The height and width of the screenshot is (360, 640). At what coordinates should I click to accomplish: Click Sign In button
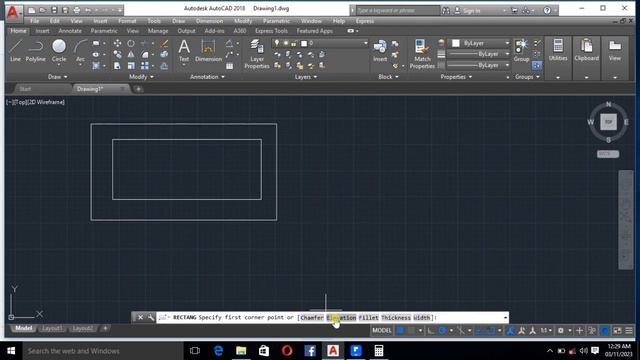tap(468, 11)
